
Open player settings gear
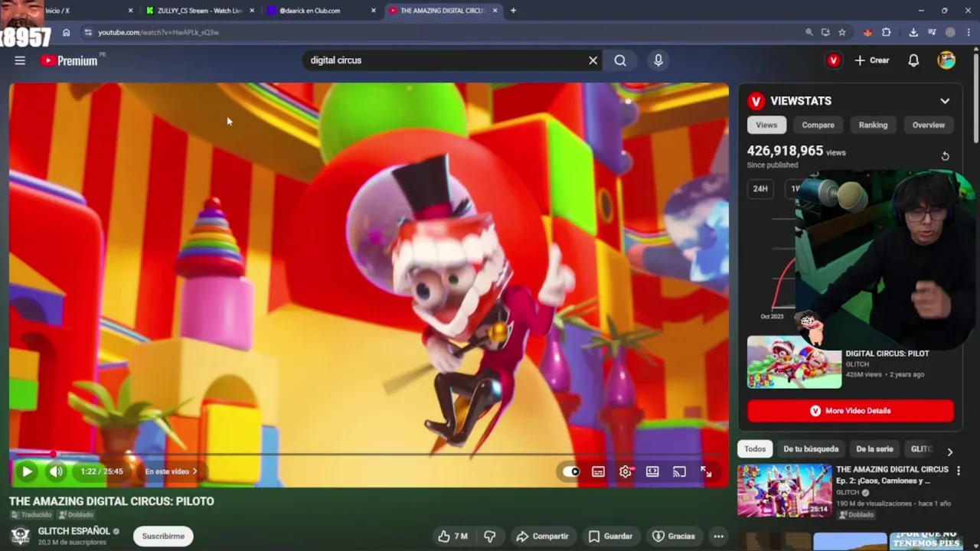tap(626, 471)
